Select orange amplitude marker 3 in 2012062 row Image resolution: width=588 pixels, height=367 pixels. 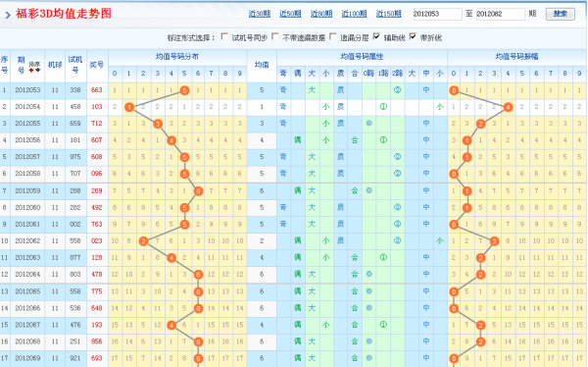494,241
